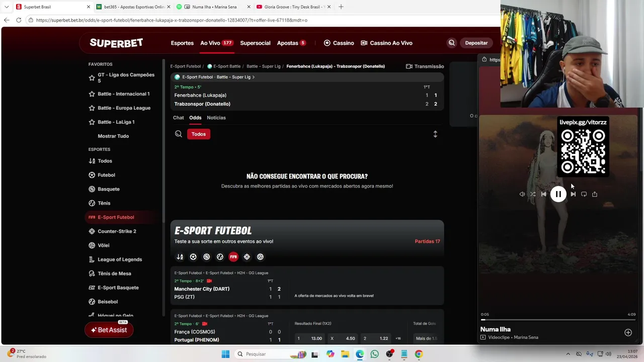This screenshot has width=644, height=362.
Task: Open the Apostas menu item
Action: tap(291, 43)
